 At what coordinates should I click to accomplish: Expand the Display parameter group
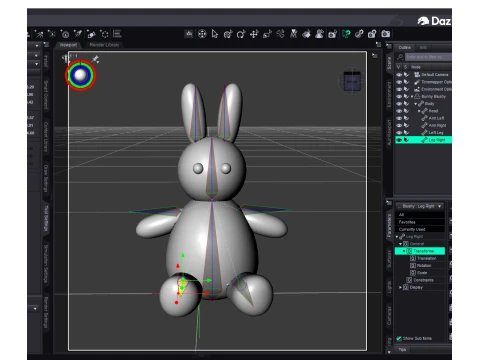coord(400,287)
